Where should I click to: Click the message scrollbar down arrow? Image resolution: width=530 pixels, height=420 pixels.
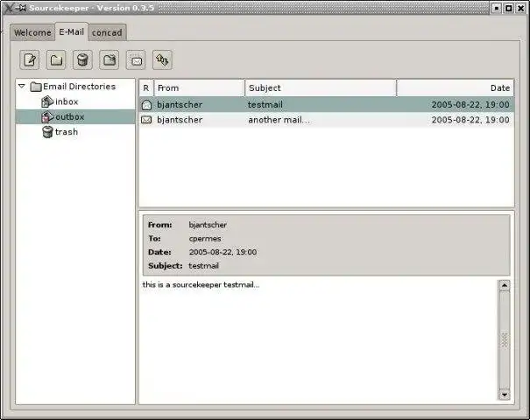click(505, 395)
